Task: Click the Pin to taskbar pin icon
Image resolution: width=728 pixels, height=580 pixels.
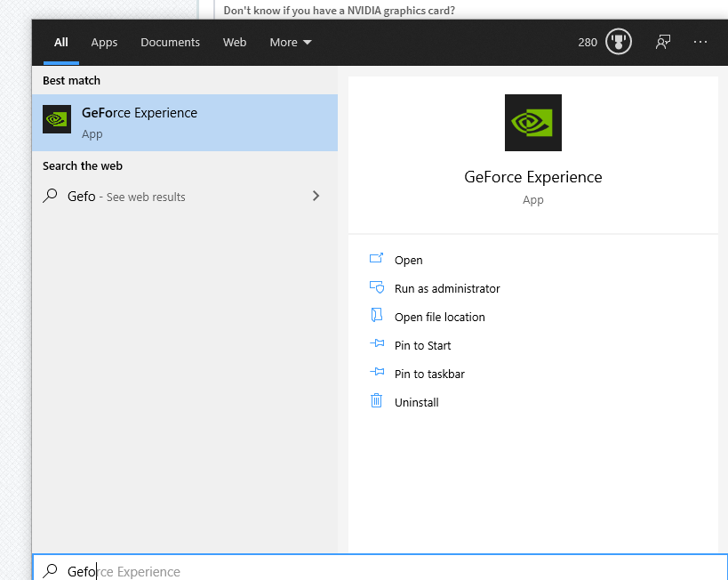Action: tap(377, 372)
